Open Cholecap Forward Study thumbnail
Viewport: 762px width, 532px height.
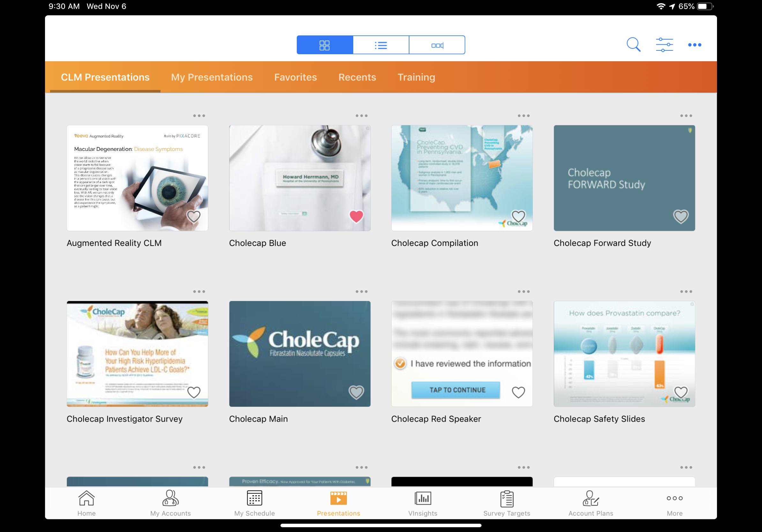pos(624,178)
